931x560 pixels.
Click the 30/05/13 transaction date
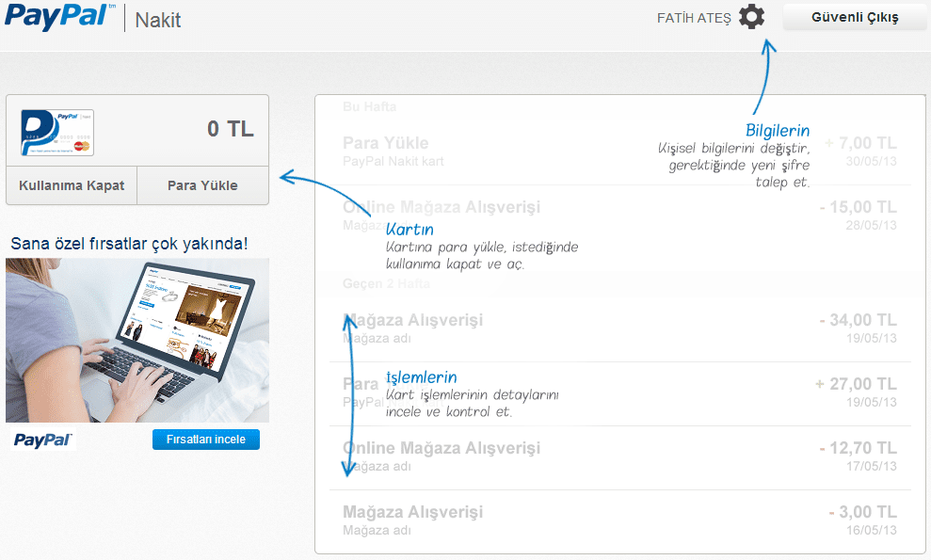(871, 162)
